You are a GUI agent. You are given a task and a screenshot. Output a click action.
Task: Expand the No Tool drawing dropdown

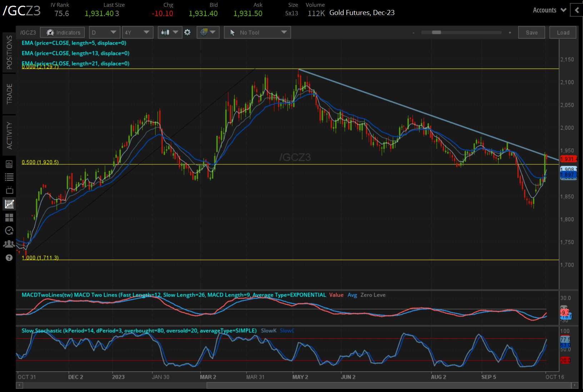257,33
